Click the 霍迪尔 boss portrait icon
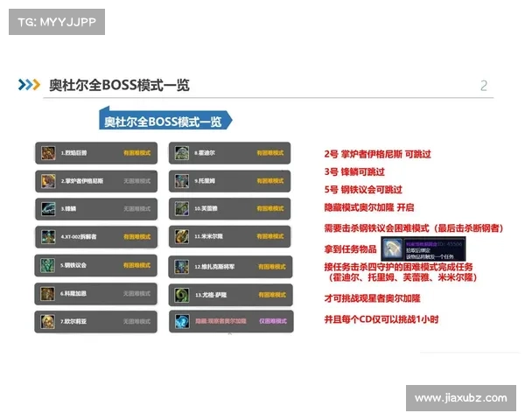 [x=182, y=153]
